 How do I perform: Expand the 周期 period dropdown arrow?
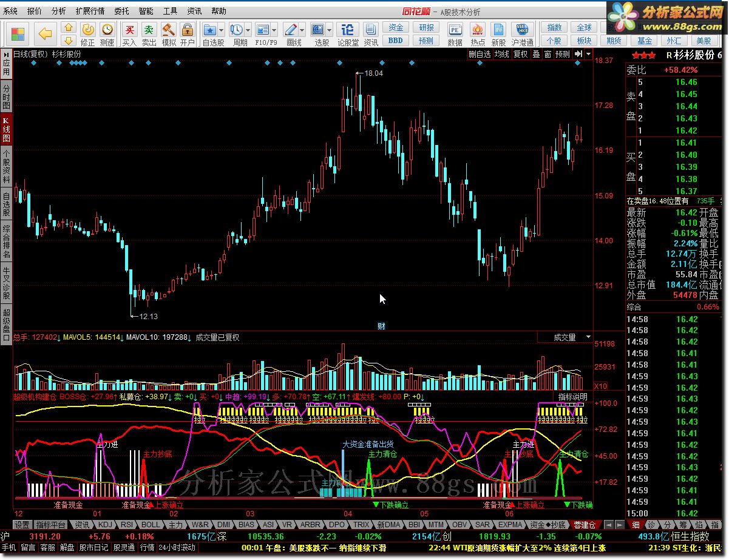248,29
